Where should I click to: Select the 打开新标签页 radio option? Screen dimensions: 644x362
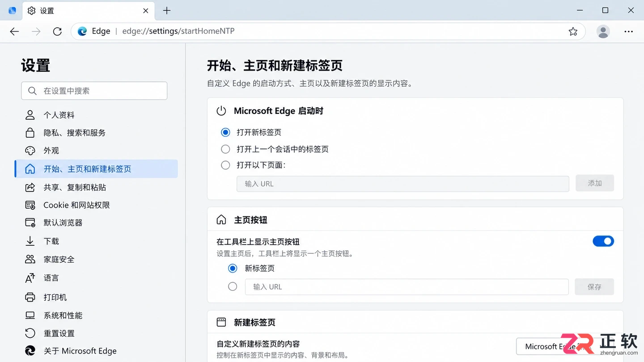click(x=225, y=132)
